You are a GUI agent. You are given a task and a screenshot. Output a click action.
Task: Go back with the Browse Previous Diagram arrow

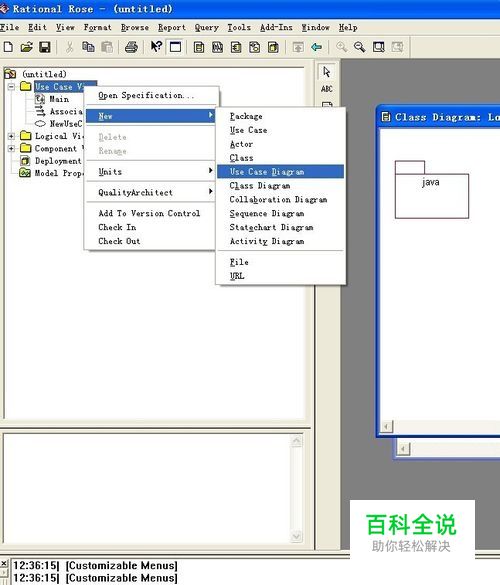(316, 47)
